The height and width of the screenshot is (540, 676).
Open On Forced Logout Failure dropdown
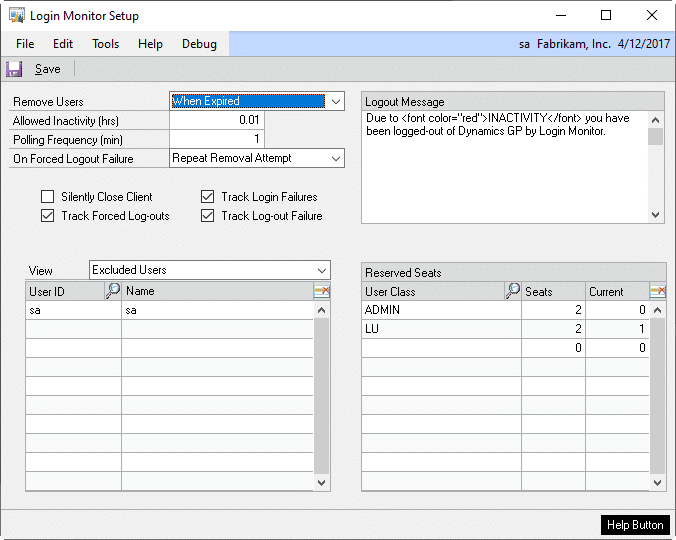[x=335, y=158]
